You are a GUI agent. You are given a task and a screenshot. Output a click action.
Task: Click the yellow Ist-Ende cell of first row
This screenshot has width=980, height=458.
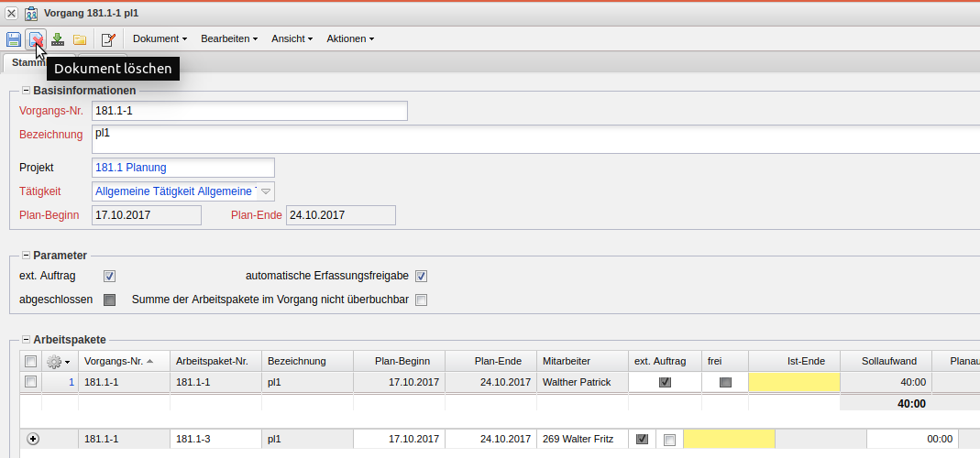tap(793, 382)
